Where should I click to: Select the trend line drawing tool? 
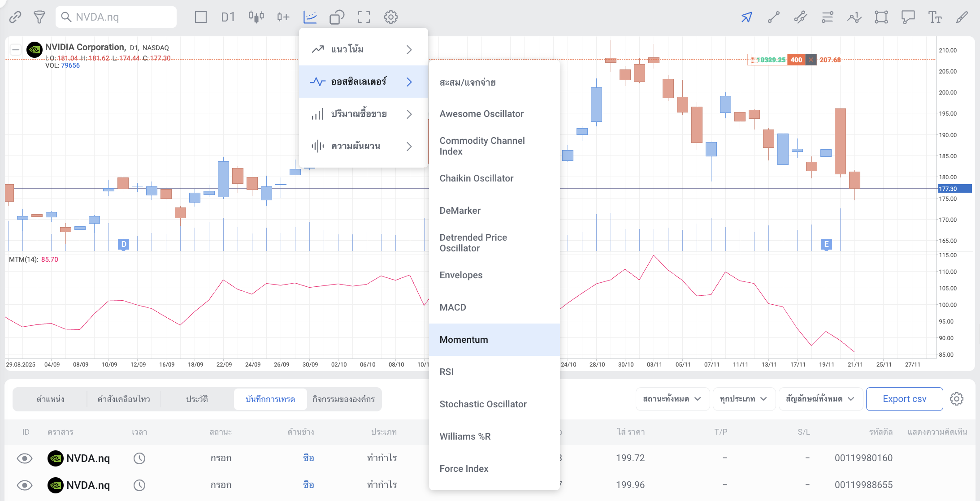(x=774, y=17)
